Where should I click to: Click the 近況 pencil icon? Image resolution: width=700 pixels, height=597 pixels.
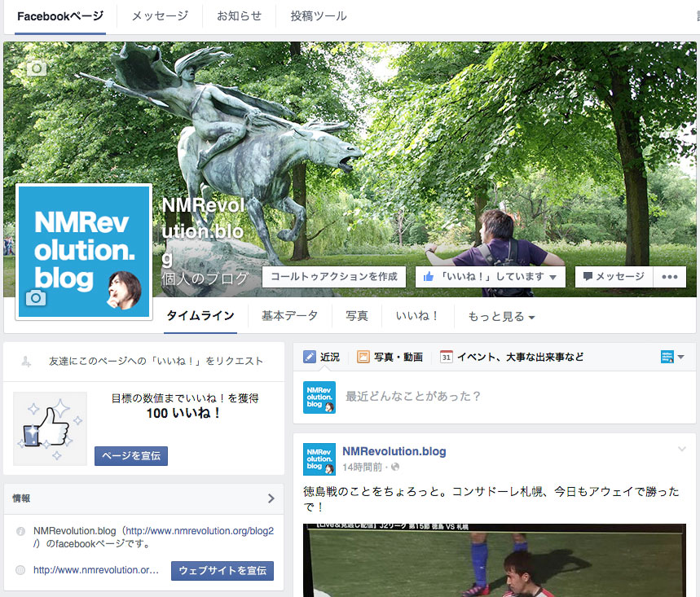click(x=310, y=357)
